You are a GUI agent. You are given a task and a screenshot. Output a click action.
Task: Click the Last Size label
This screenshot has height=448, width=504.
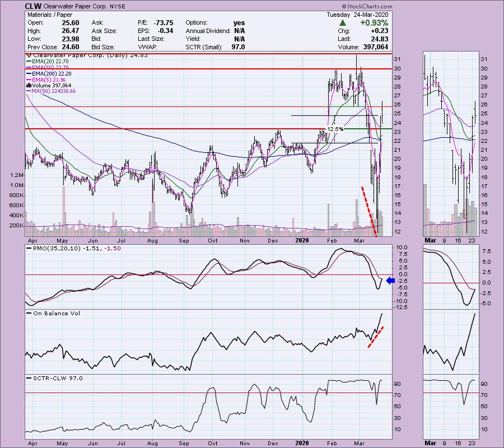(x=151, y=39)
